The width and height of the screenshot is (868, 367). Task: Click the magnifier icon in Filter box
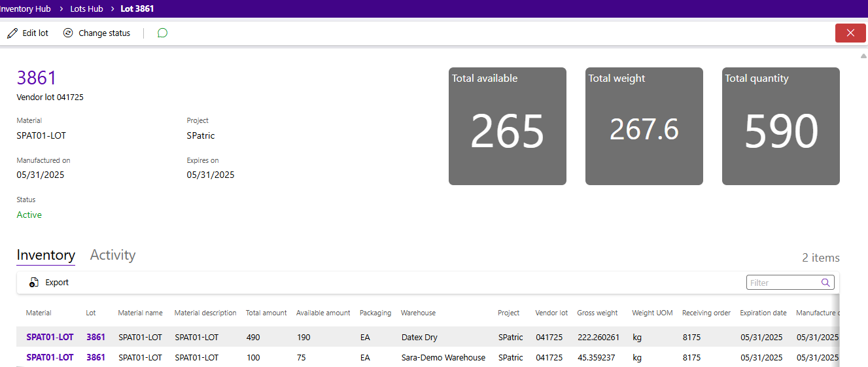click(x=825, y=283)
